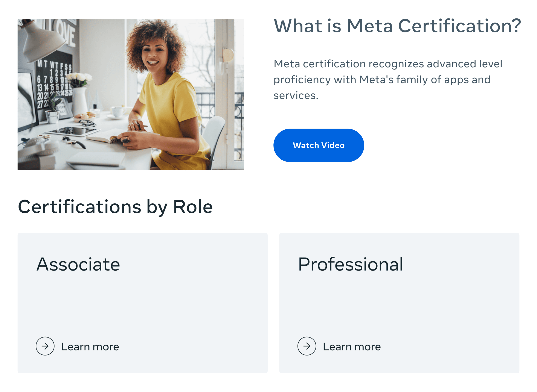
Task: Click the blue pill-shaped Watch Video control
Action: pos(319,145)
